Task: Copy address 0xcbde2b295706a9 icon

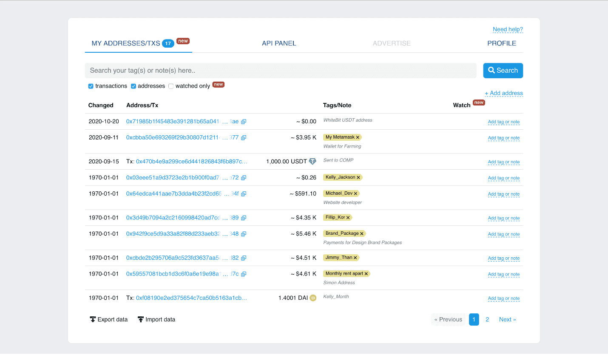Action: (x=244, y=258)
